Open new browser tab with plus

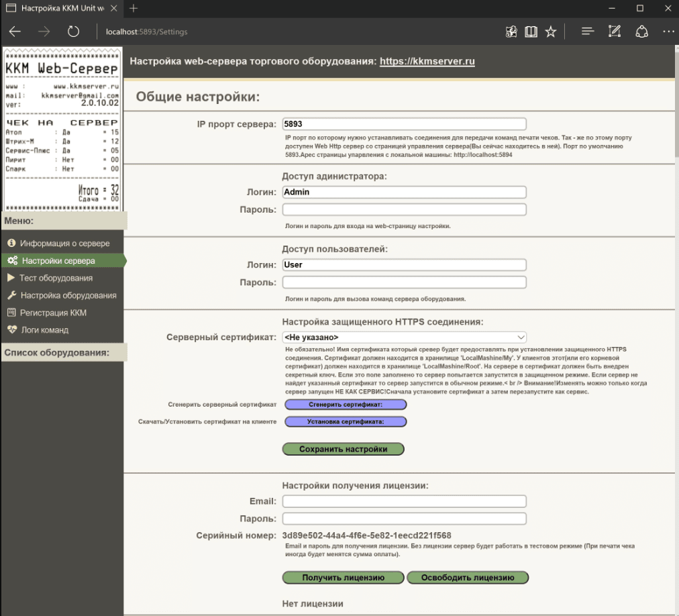coord(134,8)
